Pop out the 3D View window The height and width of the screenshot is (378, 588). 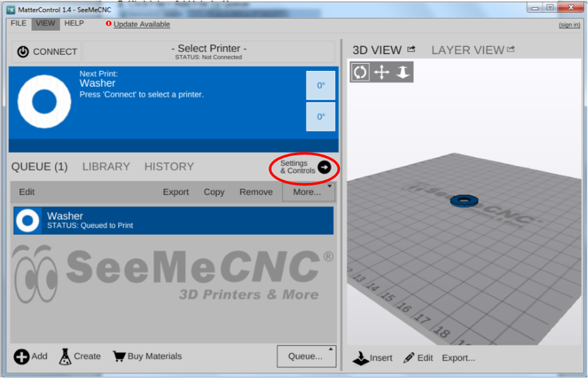(x=411, y=49)
